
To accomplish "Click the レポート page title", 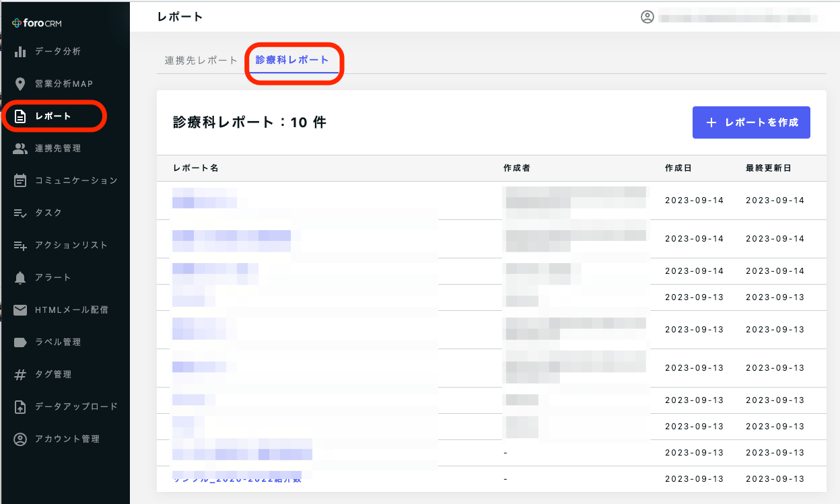I will [x=180, y=17].
